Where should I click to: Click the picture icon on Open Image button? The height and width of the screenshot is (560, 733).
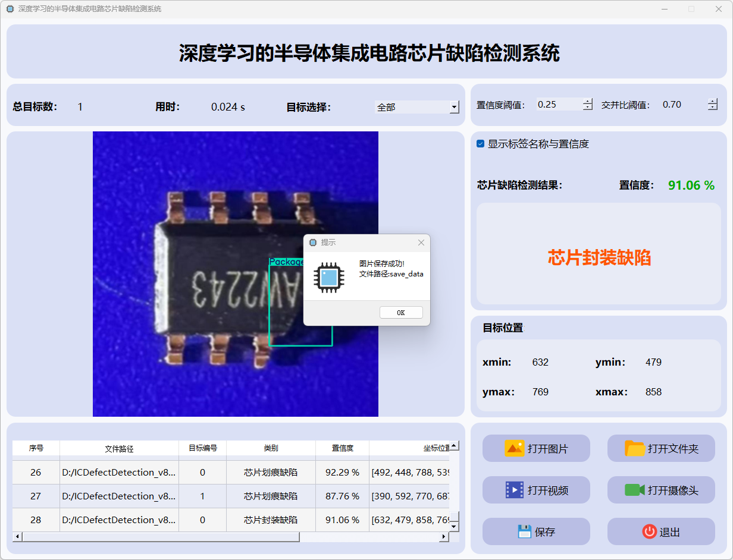(514, 448)
